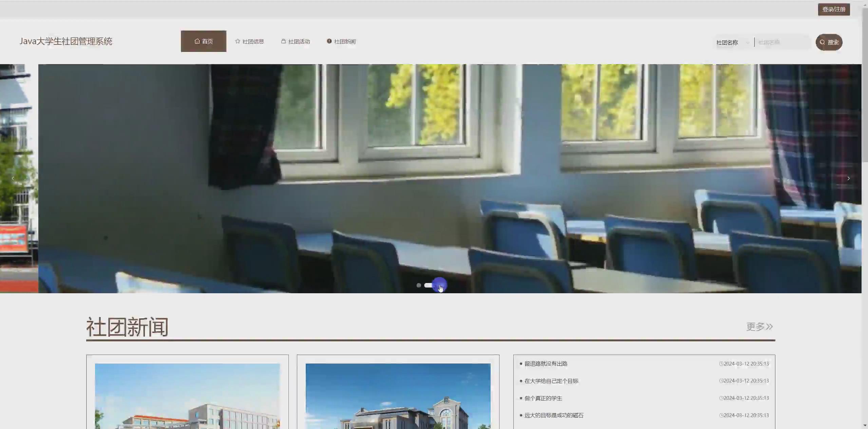Click the page's vertical scrollbar down arrow
The width and height of the screenshot is (868, 429).
pos(865,426)
